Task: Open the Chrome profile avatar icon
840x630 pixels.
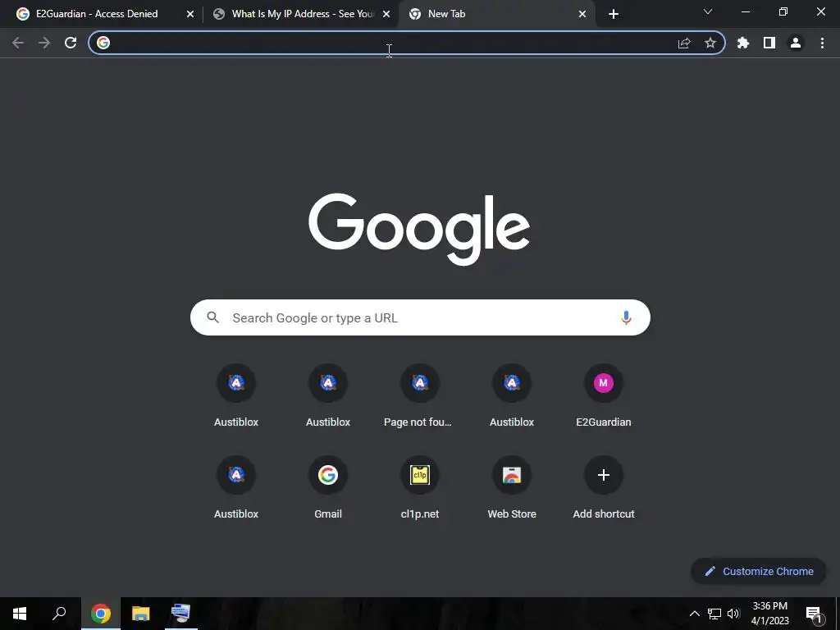Action: coord(796,43)
